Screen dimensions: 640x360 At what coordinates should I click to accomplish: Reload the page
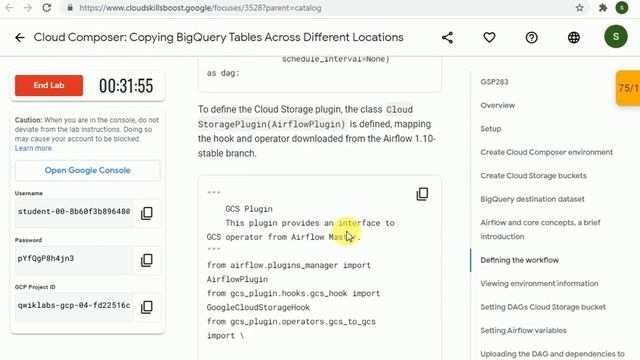(x=47, y=8)
